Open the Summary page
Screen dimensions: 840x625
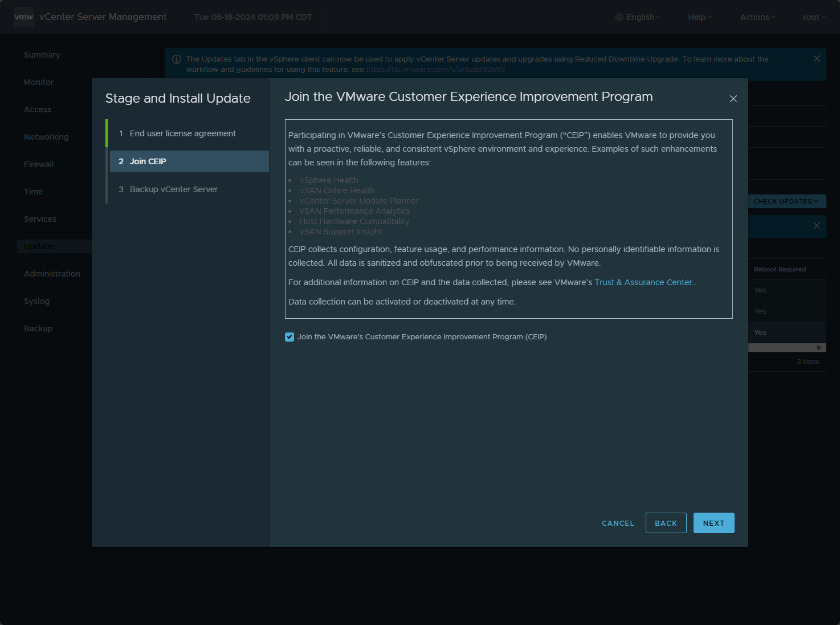pyautogui.click(x=42, y=55)
